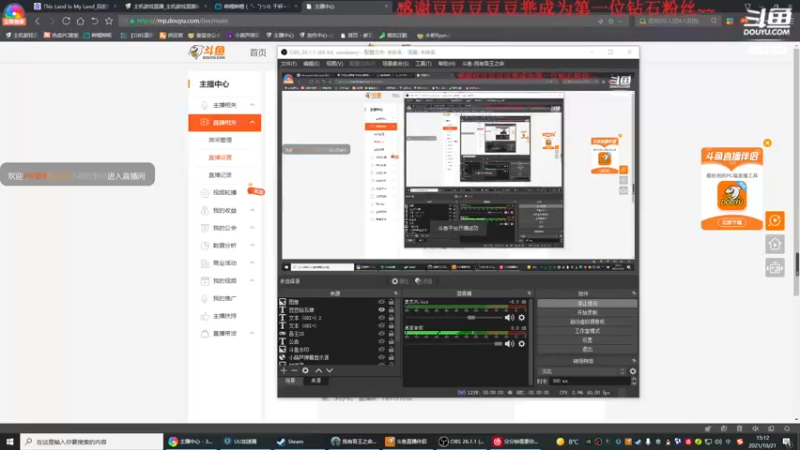Screen dimensions: 800x450
Task: Mute the desktop audio speaker icon
Action: pyautogui.click(x=509, y=344)
